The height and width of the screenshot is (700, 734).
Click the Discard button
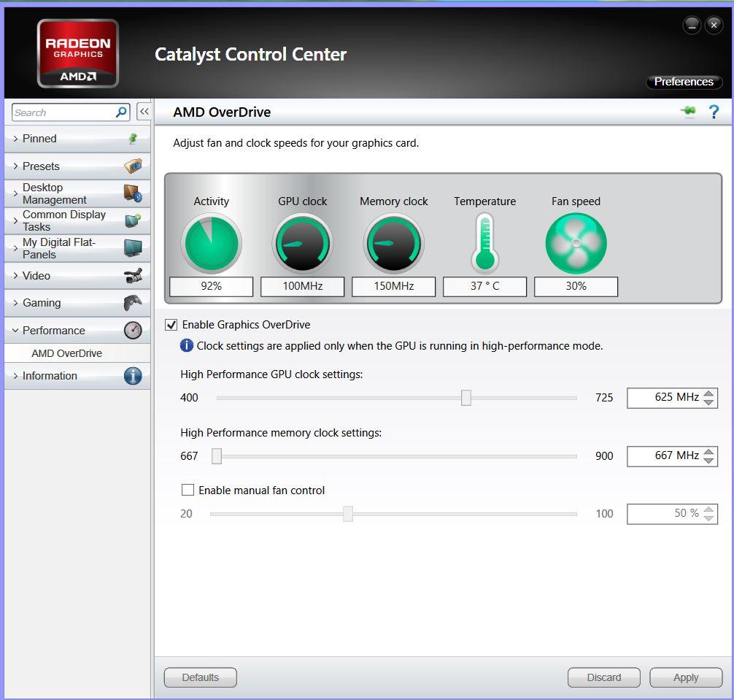pos(604,677)
